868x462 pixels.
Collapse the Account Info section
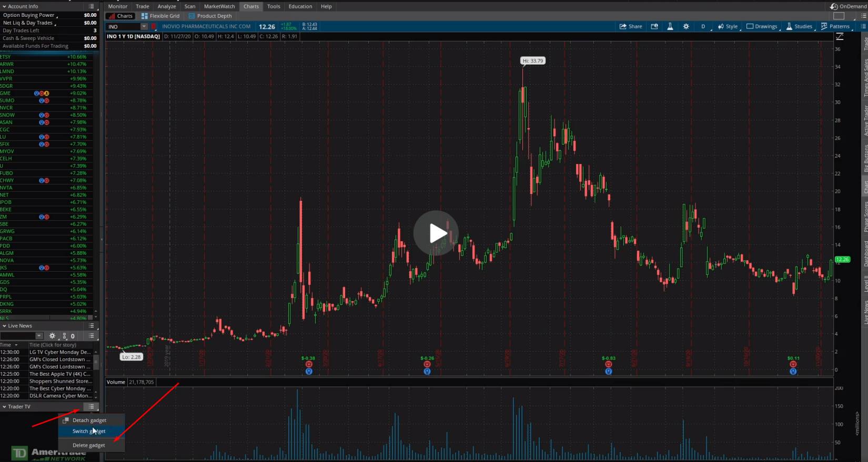[x=4, y=6]
